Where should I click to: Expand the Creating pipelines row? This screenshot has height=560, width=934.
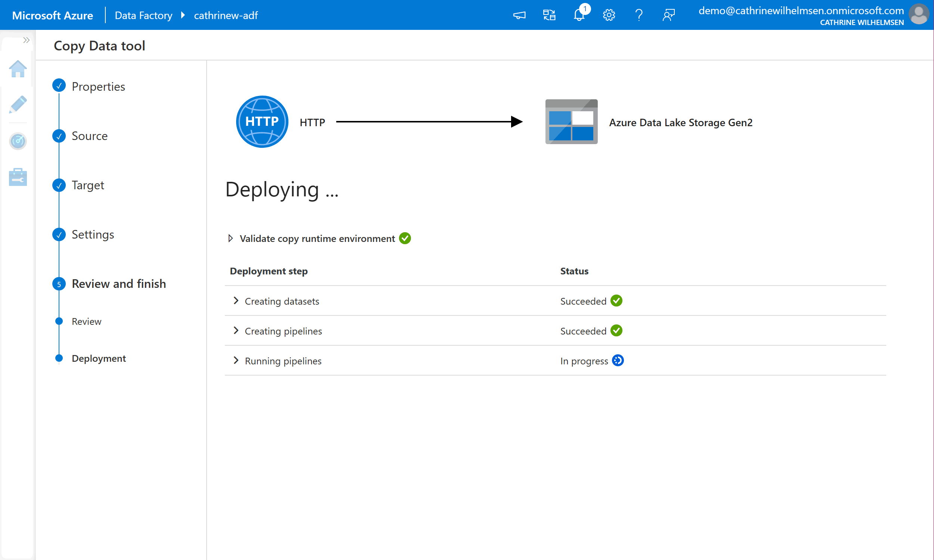[236, 330]
